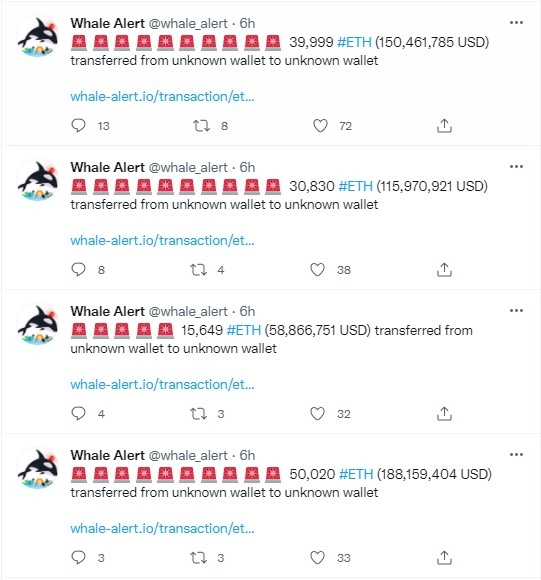Open more options for 15,649 ETH tweet
Image resolution: width=541 pixels, height=580 pixels.
[516, 310]
